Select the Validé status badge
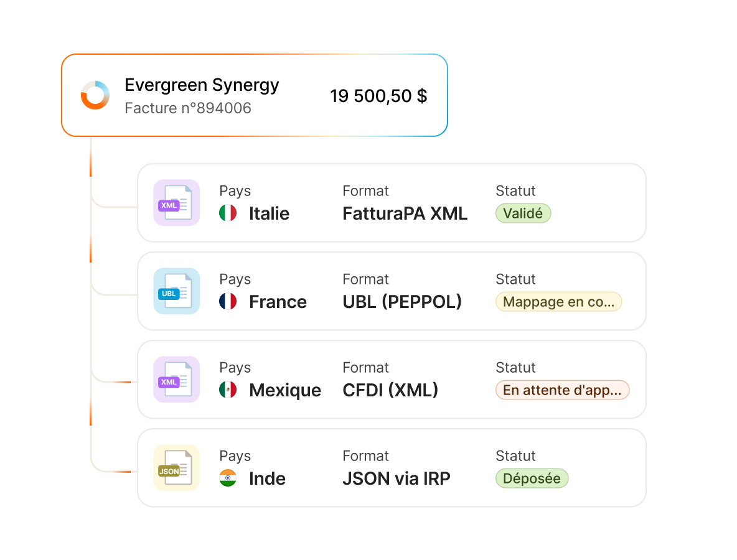Image resolution: width=737 pixels, height=560 pixels. 523,213
